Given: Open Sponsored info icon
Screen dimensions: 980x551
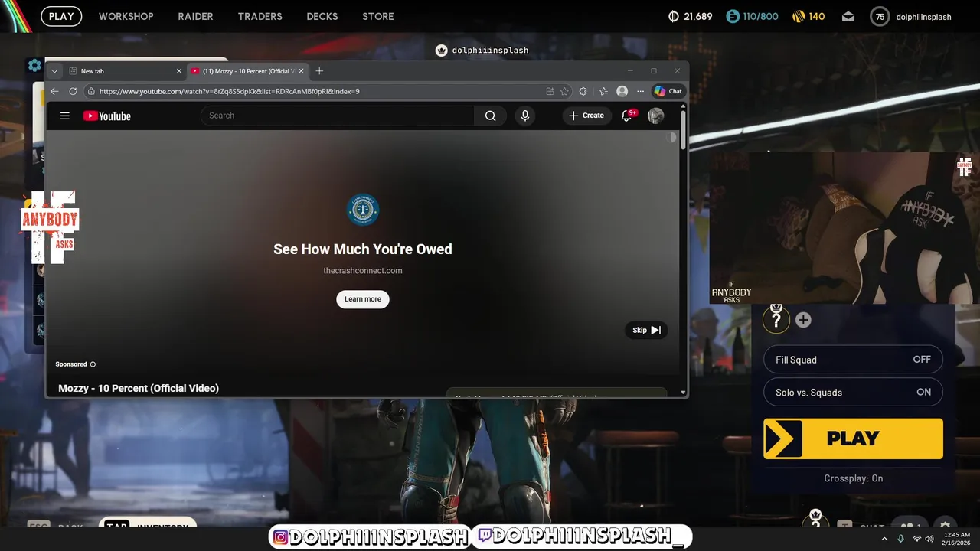Looking at the screenshot, I should point(93,364).
